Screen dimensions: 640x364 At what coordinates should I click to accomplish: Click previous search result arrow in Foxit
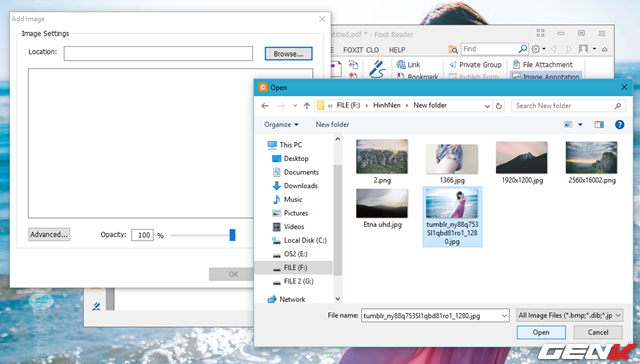click(554, 49)
